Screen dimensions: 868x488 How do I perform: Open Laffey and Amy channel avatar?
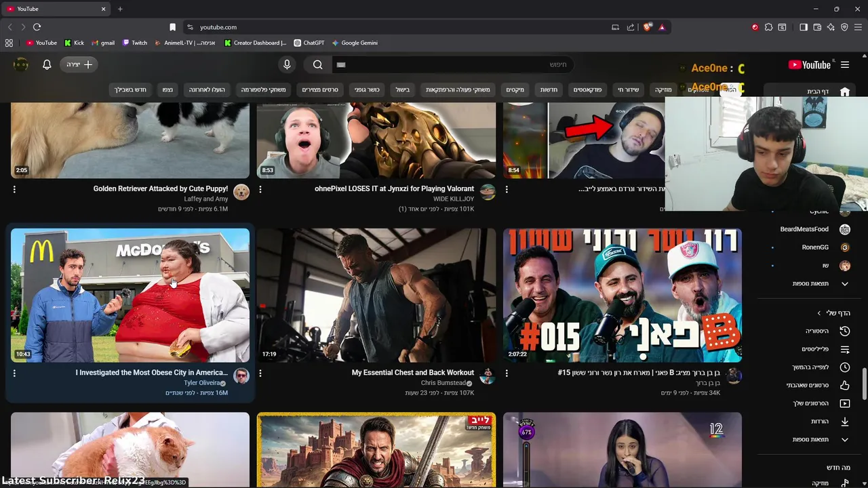tap(241, 192)
